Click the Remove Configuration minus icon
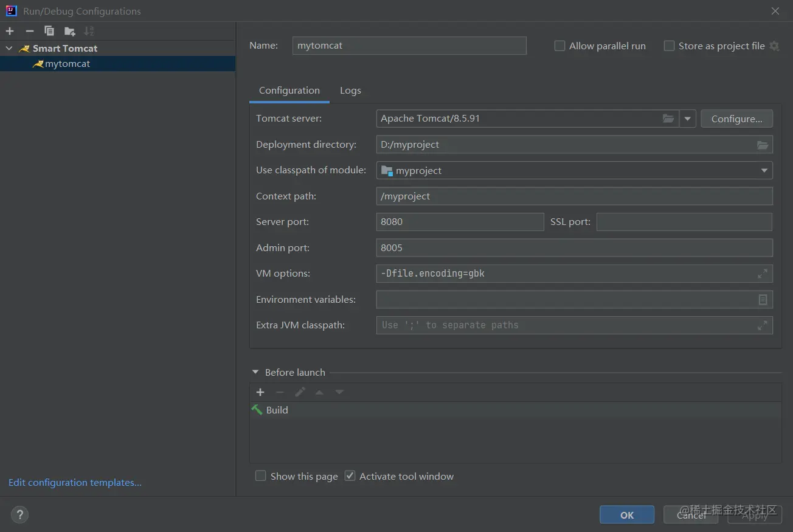 coord(29,31)
